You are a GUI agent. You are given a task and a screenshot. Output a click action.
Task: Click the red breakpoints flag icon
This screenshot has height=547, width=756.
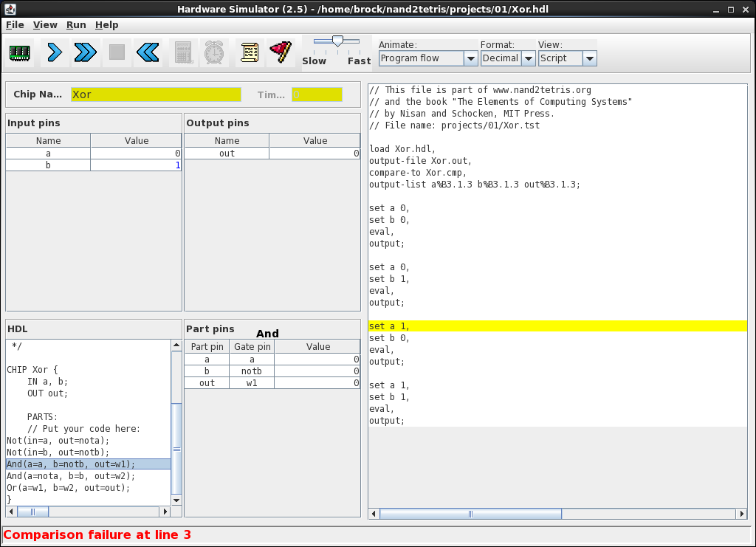(281, 52)
